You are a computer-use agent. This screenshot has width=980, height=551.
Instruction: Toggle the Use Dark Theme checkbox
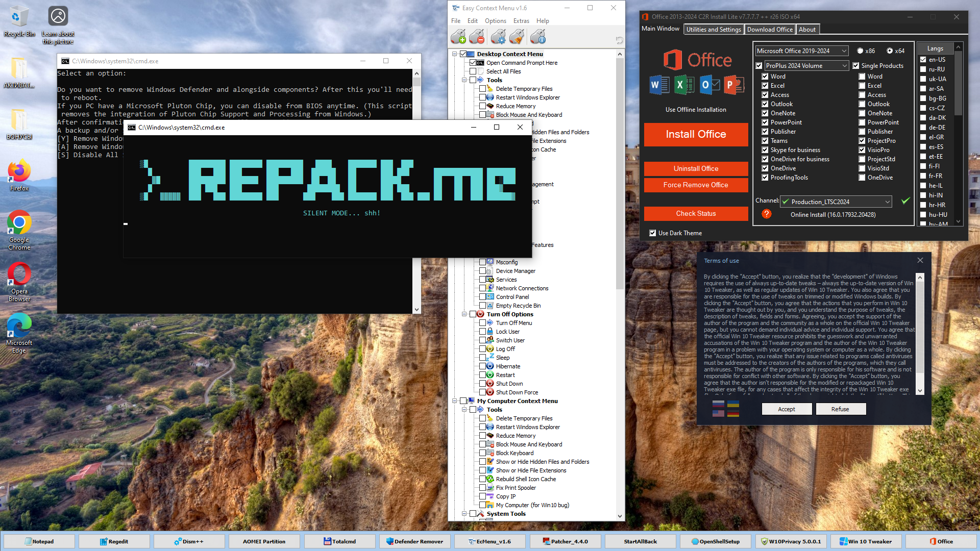pyautogui.click(x=652, y=233)
